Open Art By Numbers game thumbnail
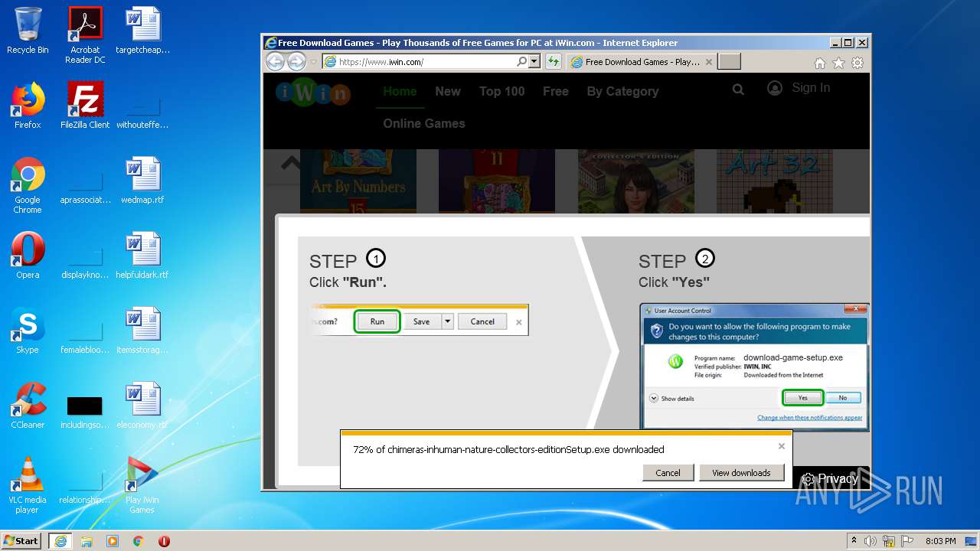Image resolution: width=980 pixels, height=551 pixels. (358, 181)
